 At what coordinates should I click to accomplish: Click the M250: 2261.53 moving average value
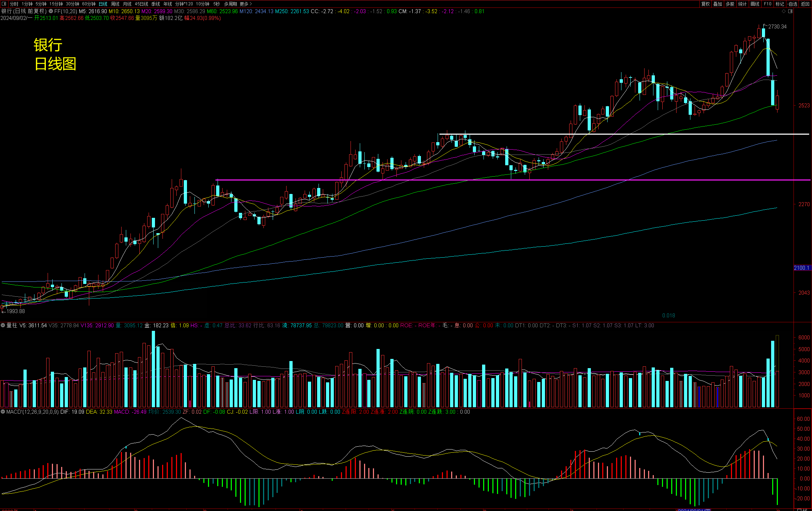pos(292,11)
